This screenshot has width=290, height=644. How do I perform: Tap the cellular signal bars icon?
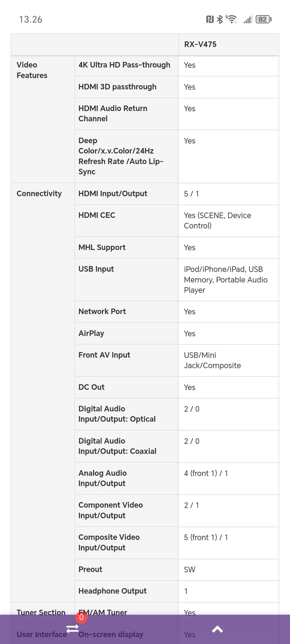(x=248, y=20)
